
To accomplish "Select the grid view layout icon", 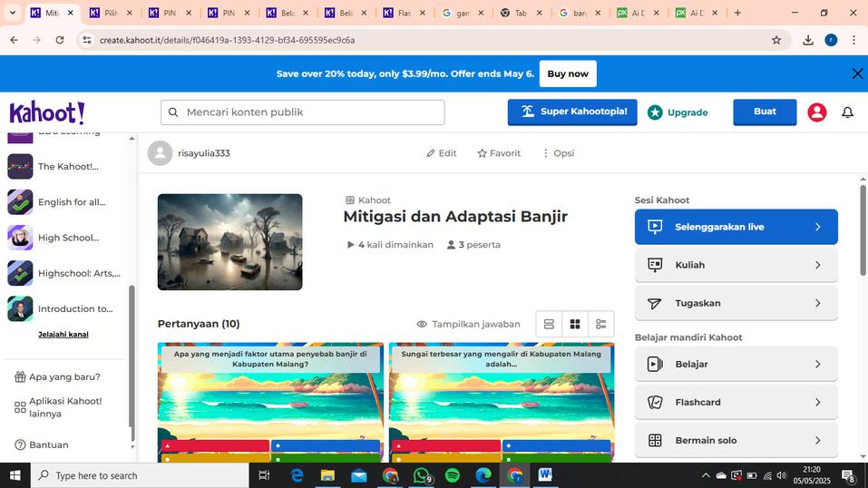I will coord(575,324).
